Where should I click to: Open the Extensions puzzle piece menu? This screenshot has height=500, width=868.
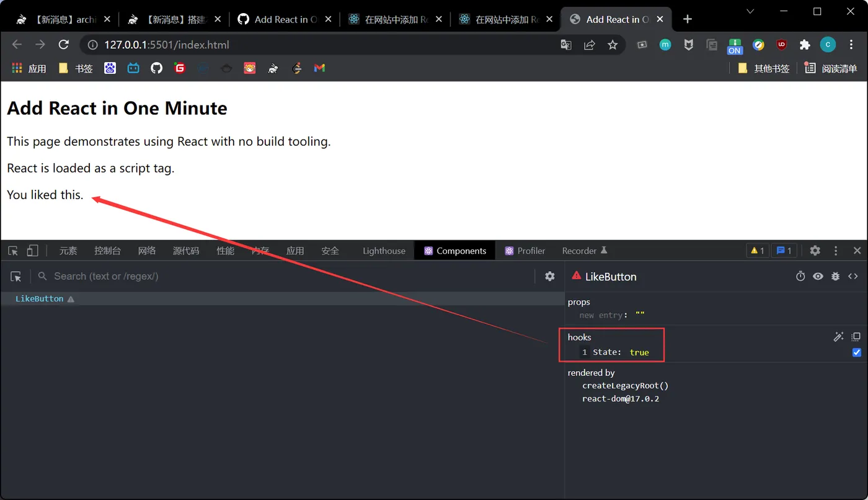[x=805, y=45]
